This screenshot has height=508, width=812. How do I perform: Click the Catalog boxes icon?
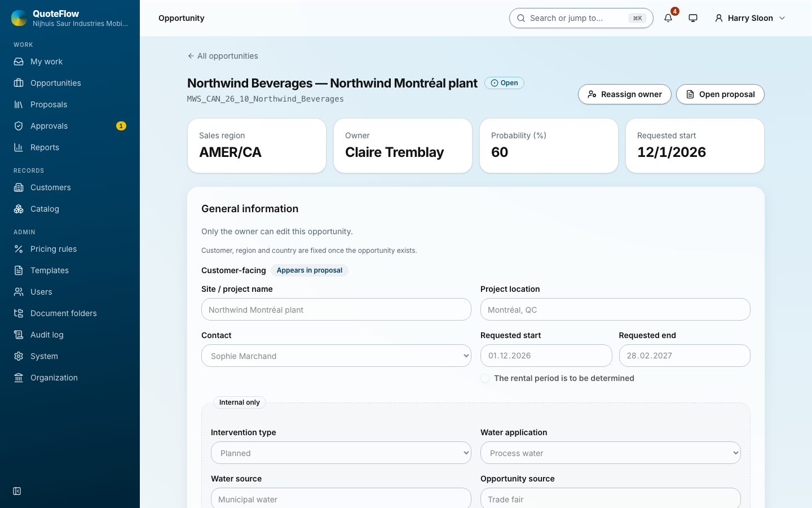[19, 209]
